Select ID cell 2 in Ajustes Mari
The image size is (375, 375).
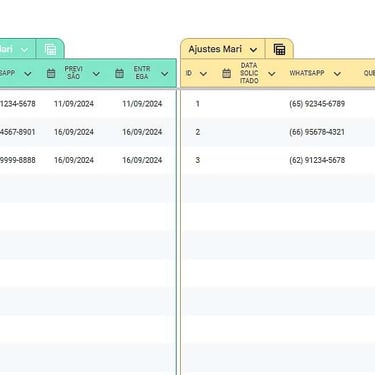[198, 132]
